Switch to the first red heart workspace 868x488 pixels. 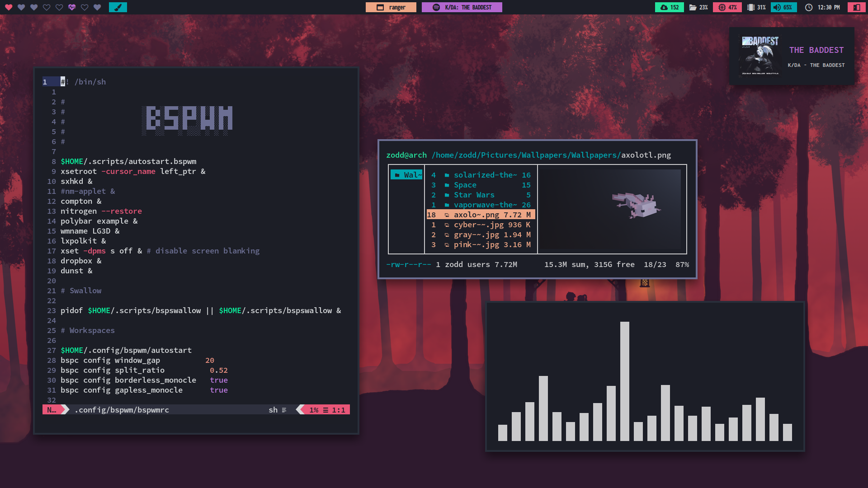[9, 7]
